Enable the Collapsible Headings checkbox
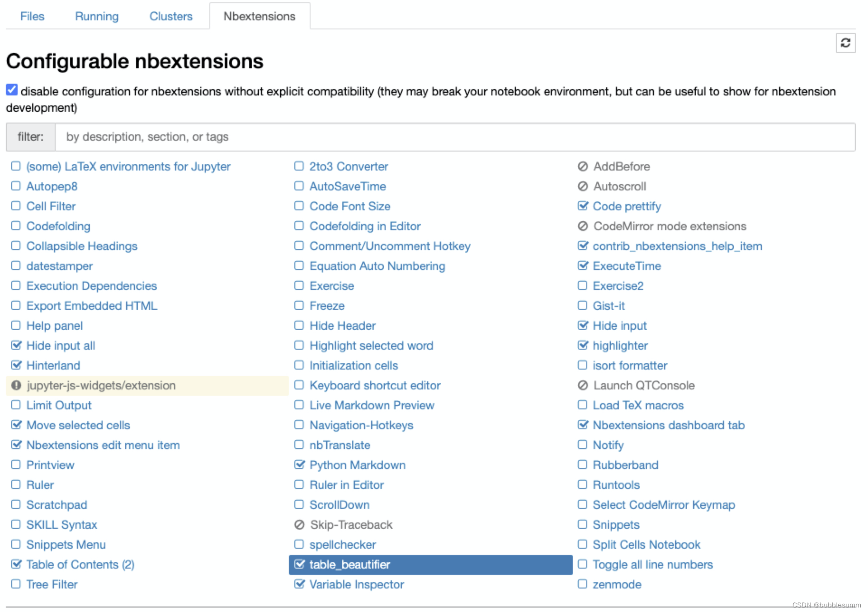 (16, 246)
